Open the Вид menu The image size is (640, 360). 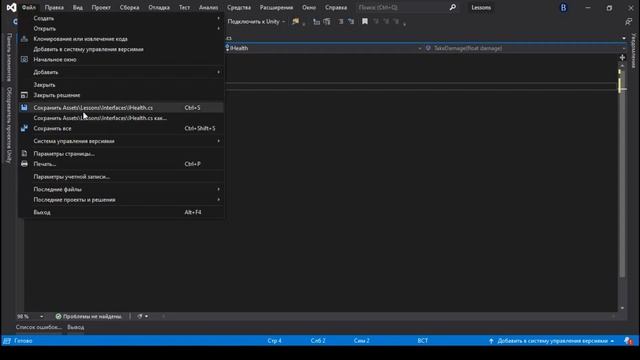pos(78,7)
